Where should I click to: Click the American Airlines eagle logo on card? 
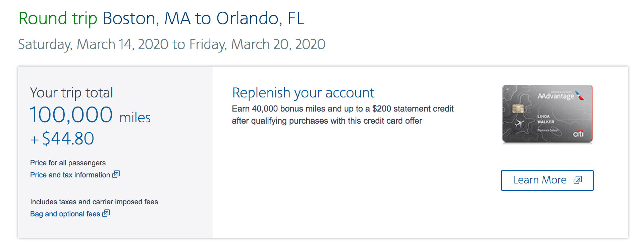pos(579,95)
